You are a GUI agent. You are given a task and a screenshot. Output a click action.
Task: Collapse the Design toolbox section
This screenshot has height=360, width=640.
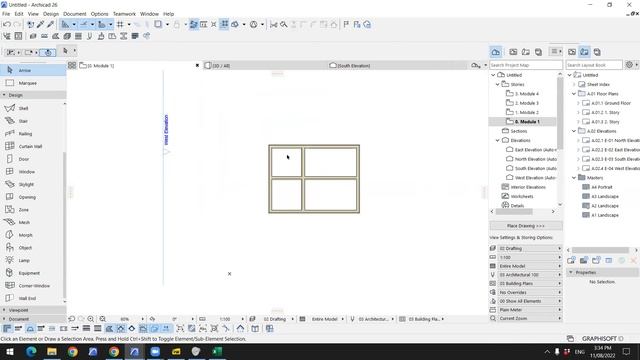pyautogui.click(x=4, y=95)
